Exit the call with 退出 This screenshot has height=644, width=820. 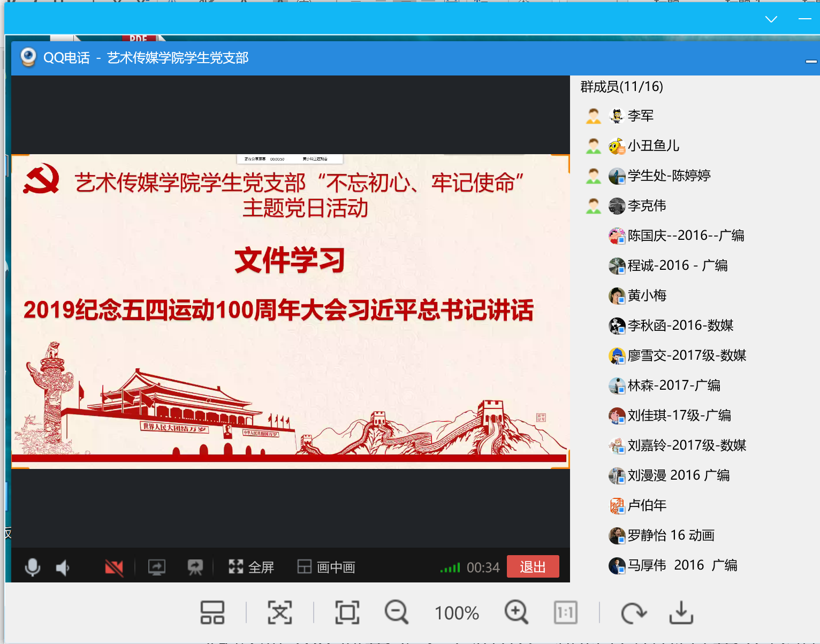[x=533, y=566]
